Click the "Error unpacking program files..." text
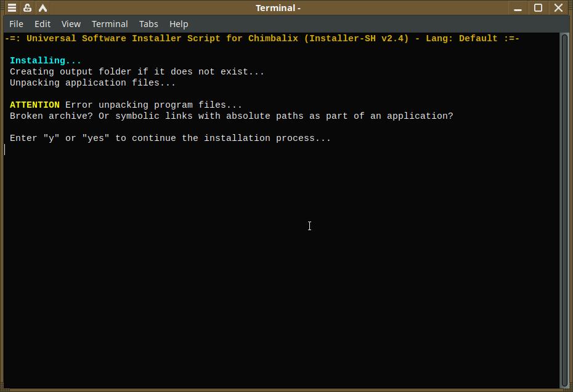The image size is (573, 392). (153, 105)
